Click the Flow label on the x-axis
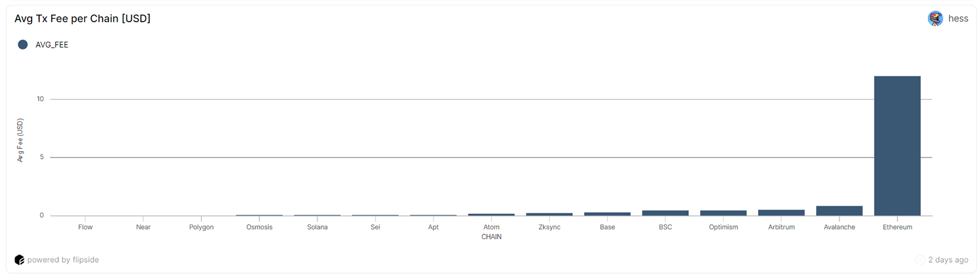Screen dimensions: 980x274 pyautogui.click(x=85, y=227)
